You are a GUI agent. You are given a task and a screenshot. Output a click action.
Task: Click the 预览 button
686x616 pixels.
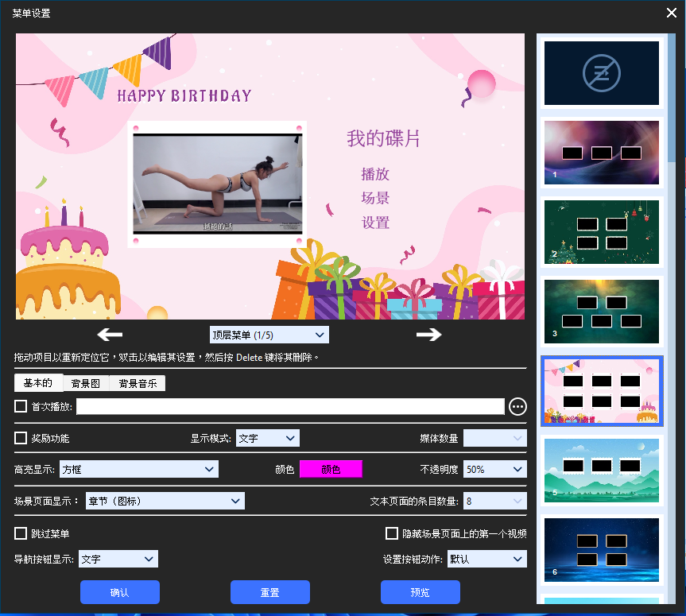(x=420, y=592)
